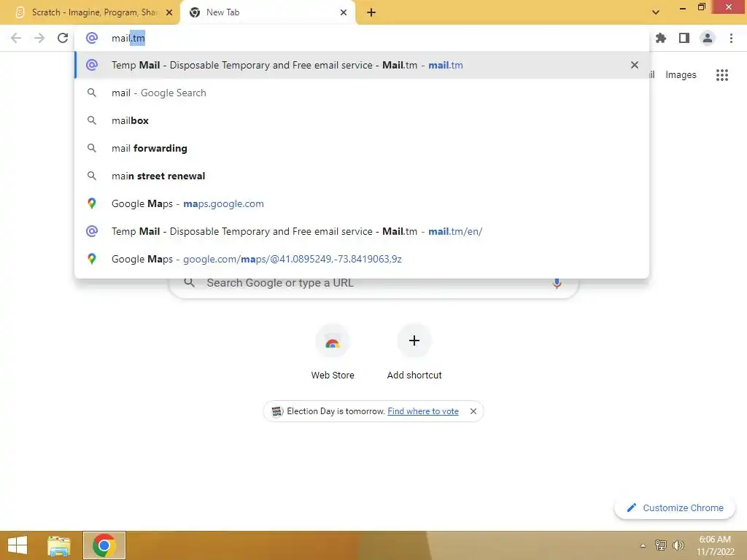Click the Customize Chrome button
The height and width of the screenshot is (560, 747).
[x=675, y=507]
